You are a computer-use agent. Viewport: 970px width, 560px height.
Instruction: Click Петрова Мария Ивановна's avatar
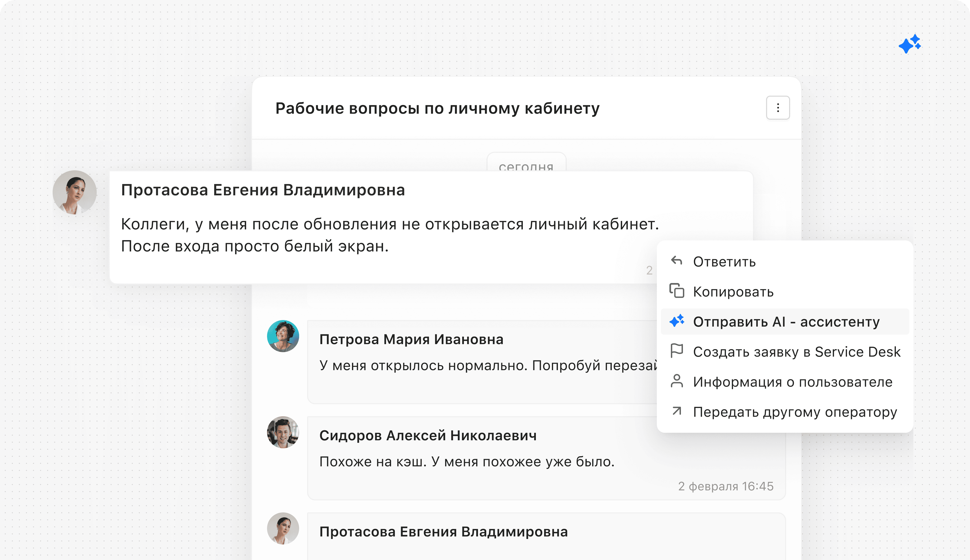click(283, 336)
